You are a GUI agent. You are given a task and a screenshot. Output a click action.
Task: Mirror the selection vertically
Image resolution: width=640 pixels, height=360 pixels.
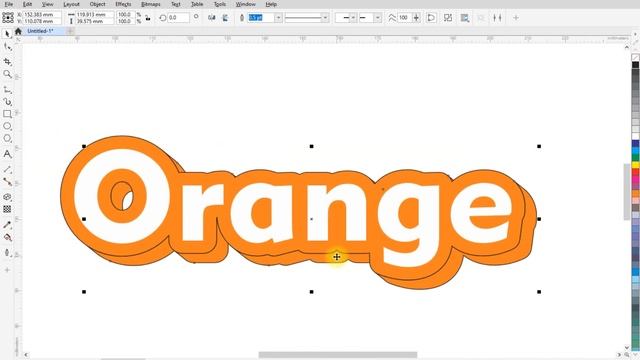click(x=225, y=18)
